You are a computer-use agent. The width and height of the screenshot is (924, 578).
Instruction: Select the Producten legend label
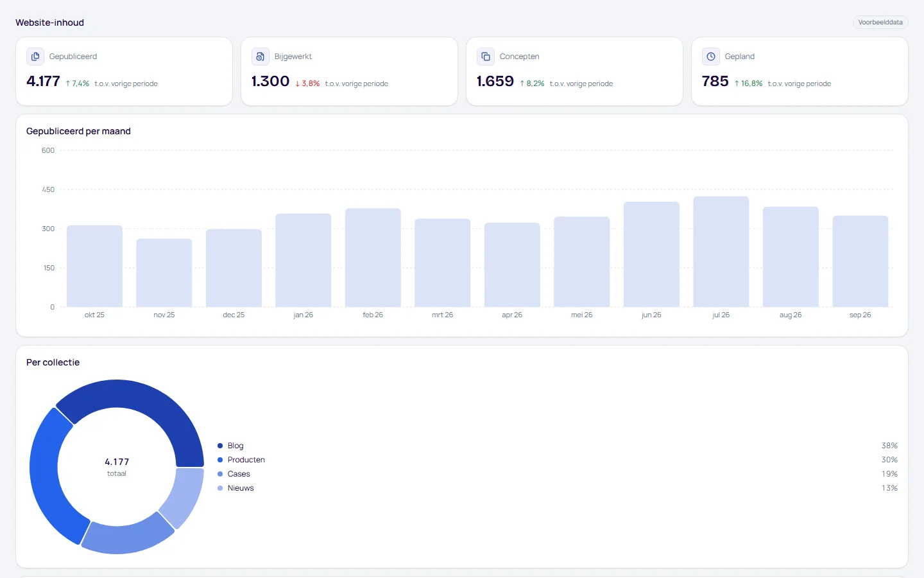pyautogui.click(x=246, y=460)
